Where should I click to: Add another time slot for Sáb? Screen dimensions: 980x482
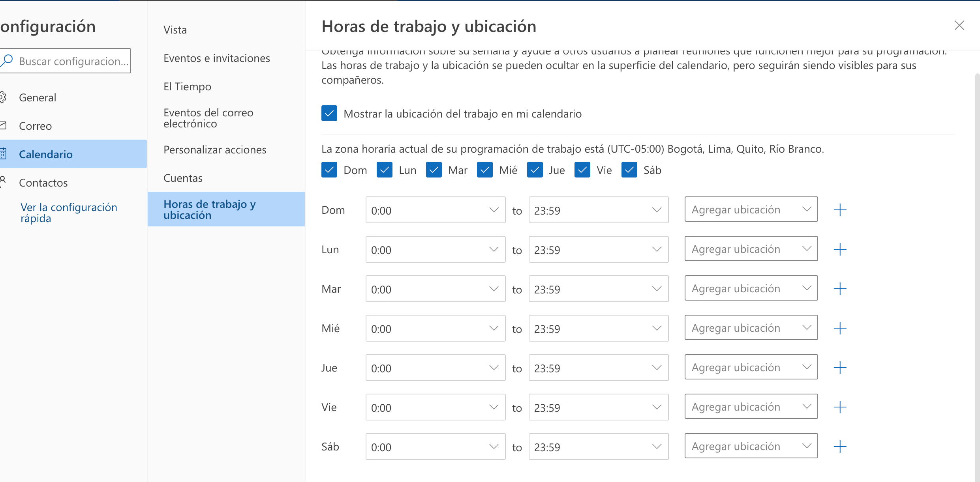840,447
